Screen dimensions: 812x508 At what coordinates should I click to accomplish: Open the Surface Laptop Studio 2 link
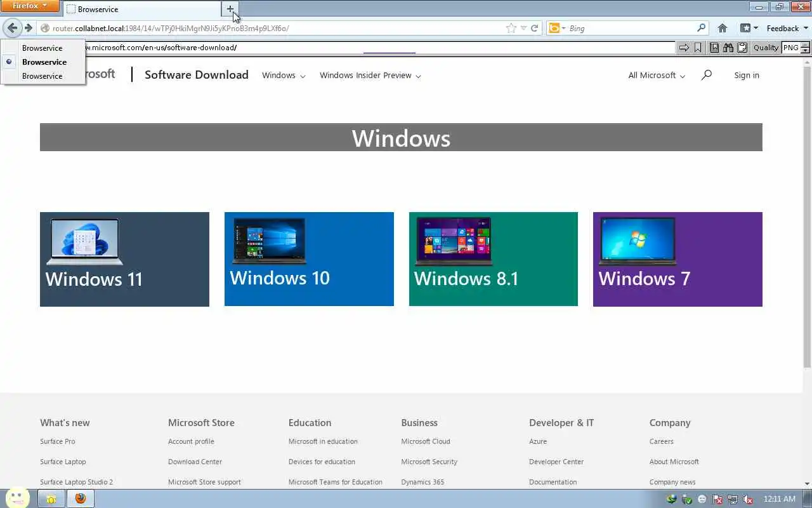point(76,482)
